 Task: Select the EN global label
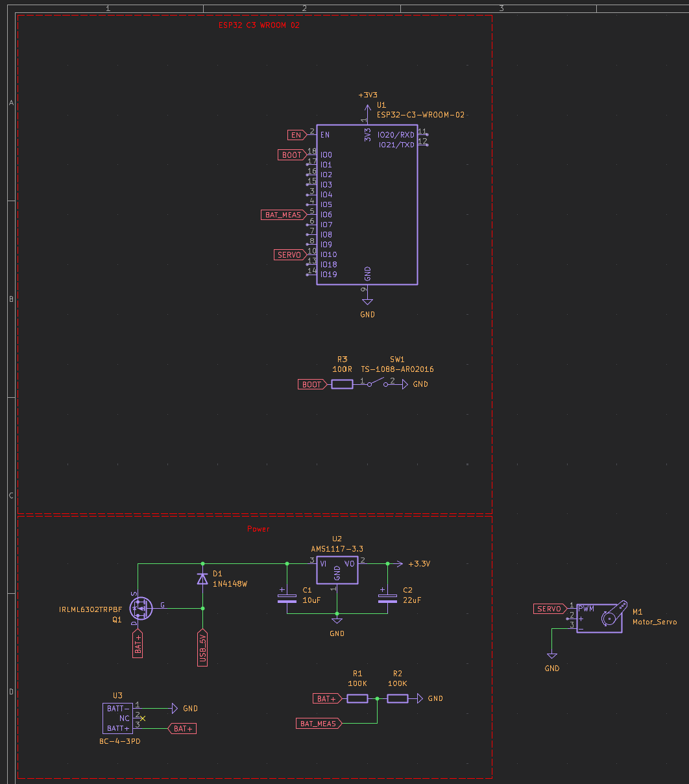[x=296, y=135]
